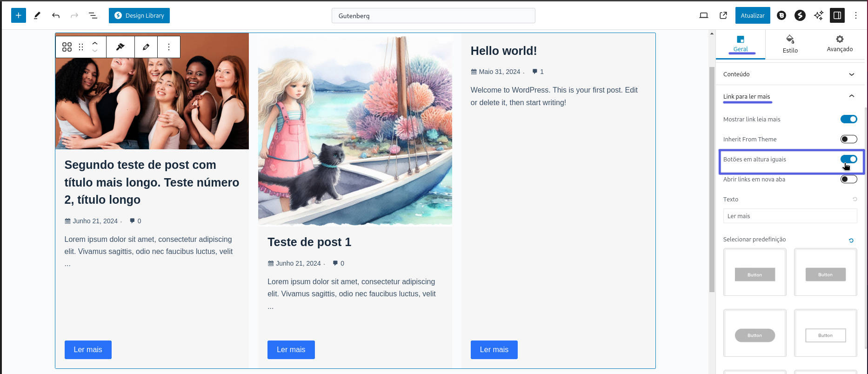
Task: Expand the Conteúdo section
Action: [x=790, y=74]
